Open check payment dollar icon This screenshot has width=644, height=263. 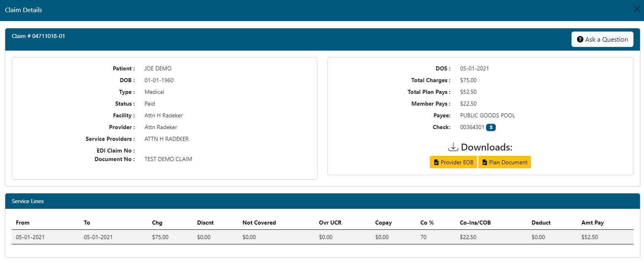coord(491,127)
